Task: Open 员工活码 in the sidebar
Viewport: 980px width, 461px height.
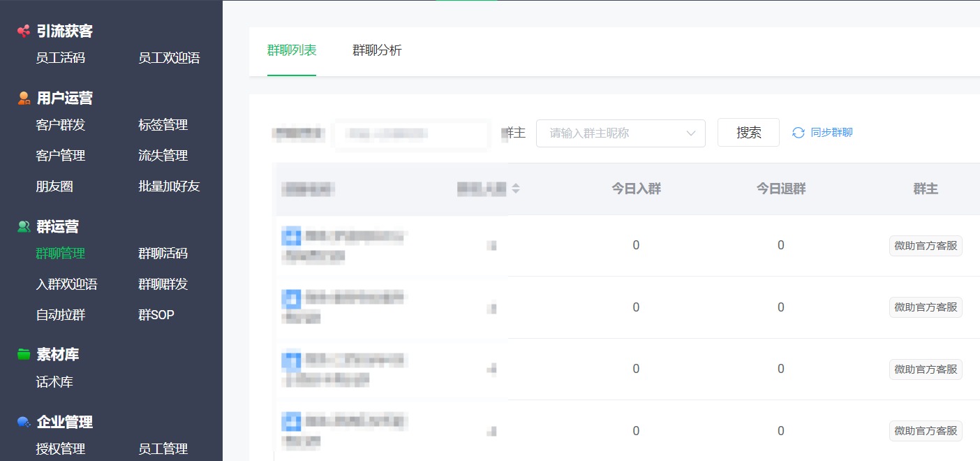Action: 61,58
